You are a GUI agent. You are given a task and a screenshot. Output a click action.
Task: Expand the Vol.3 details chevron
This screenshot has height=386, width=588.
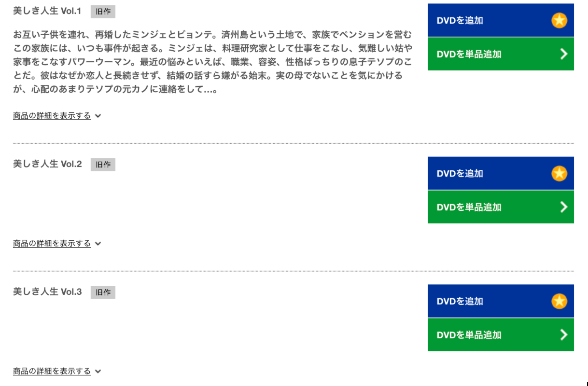(98, 372)
